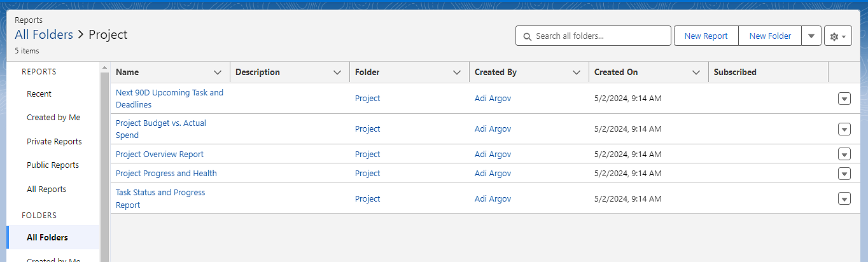Click the Search all folders input field
This screenshot has height=262, width=868.
click(x=598, y=36)
